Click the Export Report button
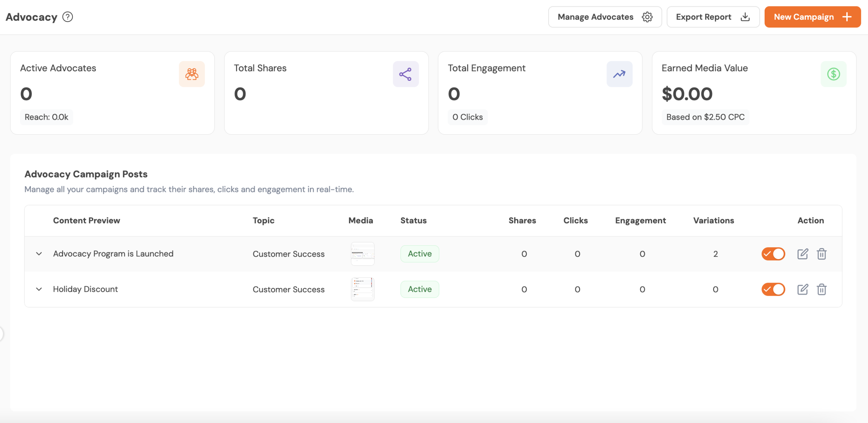The image size is (868, 423). pyautogui.click(x=713, y=17)
